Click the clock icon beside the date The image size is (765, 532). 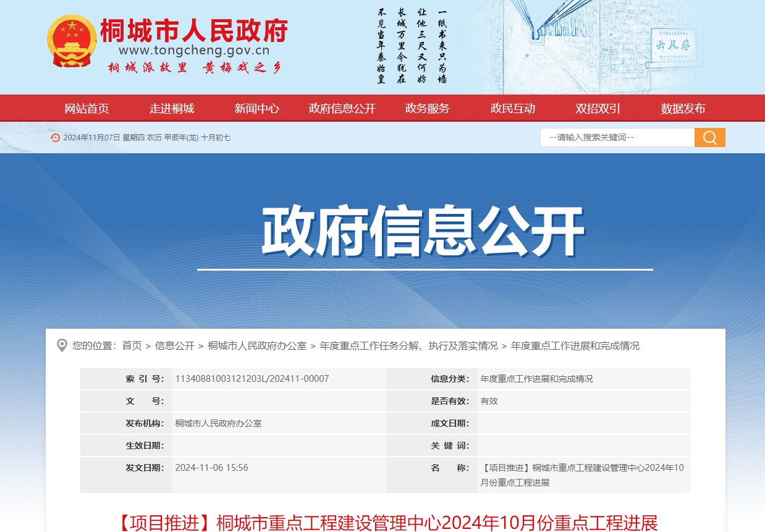tap(56, 138)
